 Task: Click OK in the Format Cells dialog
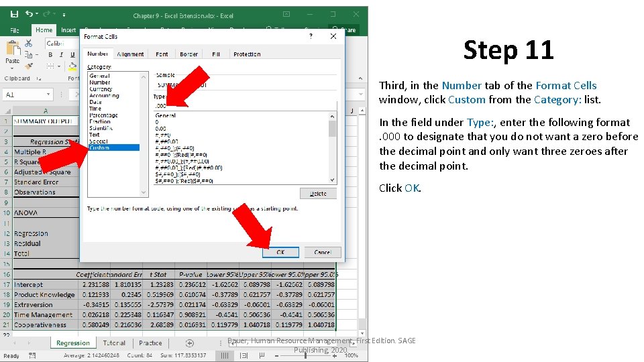point(280,252)
